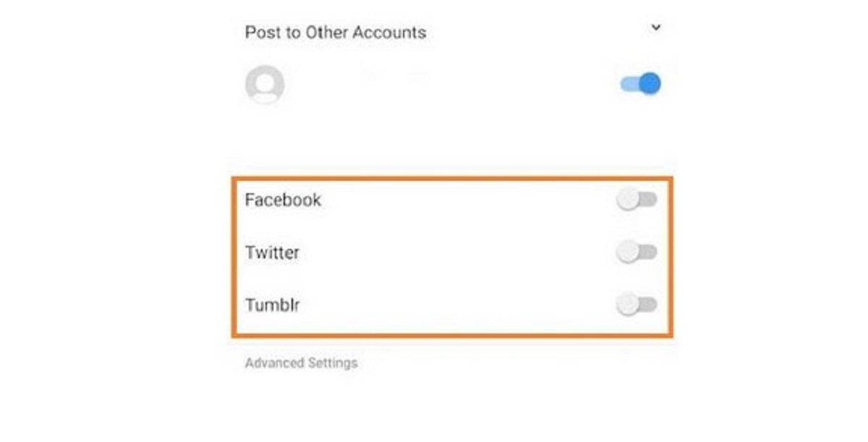Open Advanced Settings link
Screen dimensions: 868x442
301,363
